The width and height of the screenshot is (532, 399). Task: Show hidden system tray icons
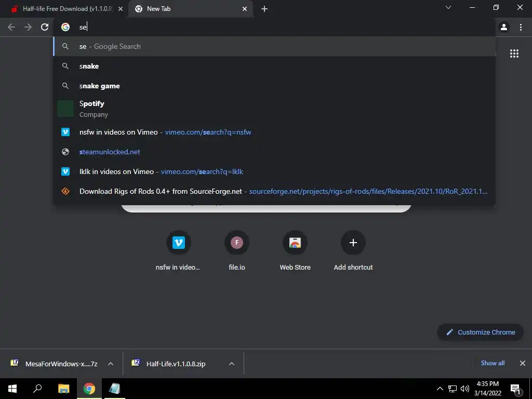[x=440, y=389]
